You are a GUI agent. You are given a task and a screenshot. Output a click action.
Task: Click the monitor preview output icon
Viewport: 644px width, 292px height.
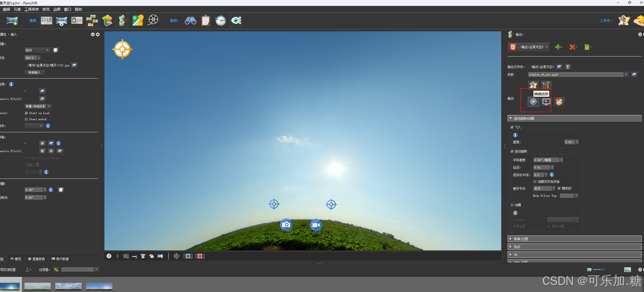(x=546, y=102)
